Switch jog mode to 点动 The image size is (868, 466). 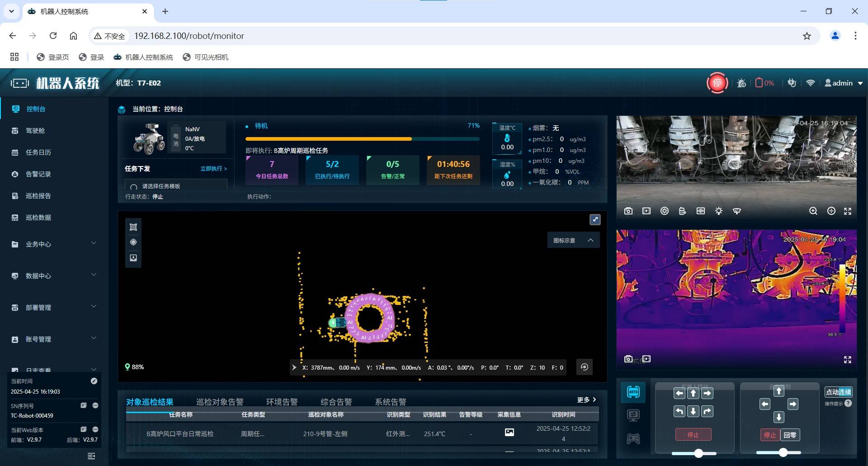832,392
